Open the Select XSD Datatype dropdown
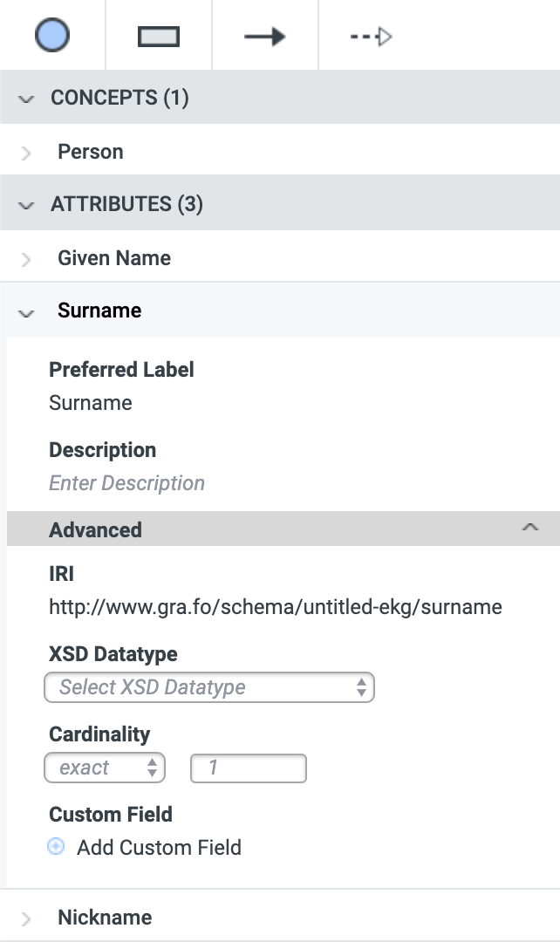This screenshot has height=942, width=560. tap(209, 687)
